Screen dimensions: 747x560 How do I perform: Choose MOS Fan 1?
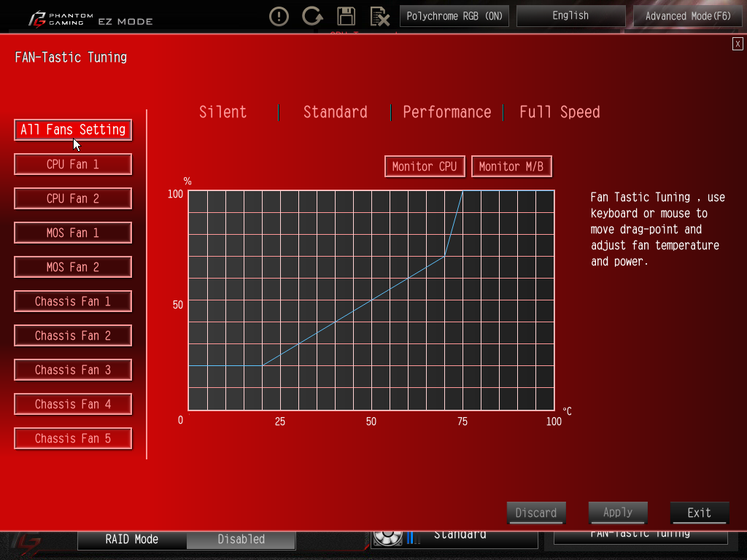tap(73, 233)
